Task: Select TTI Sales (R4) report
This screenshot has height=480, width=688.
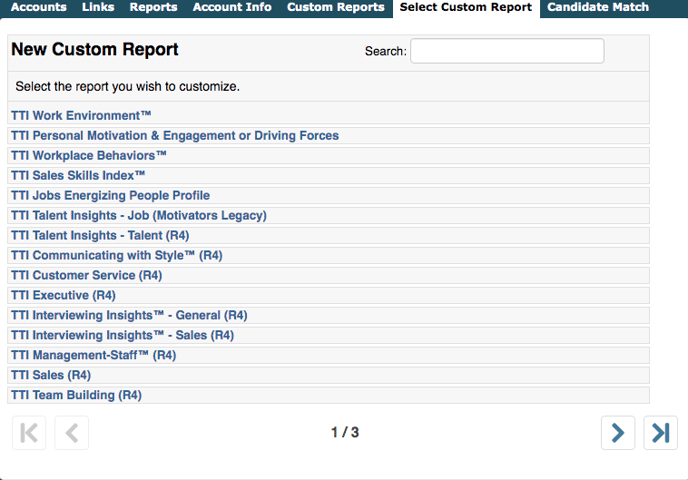Action: pos(51,375)
